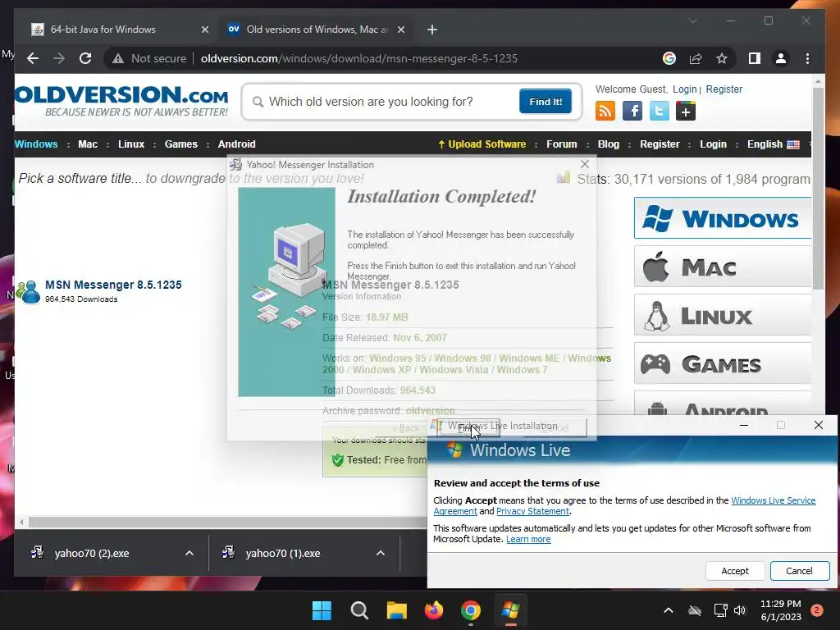Select Old versions of Windows tab
Screen dimensions: 840x630
click(317, 30)
